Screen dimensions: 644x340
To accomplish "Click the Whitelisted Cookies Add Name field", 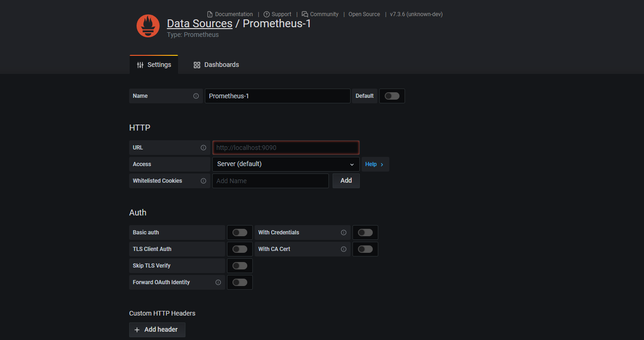I will 270,181.
